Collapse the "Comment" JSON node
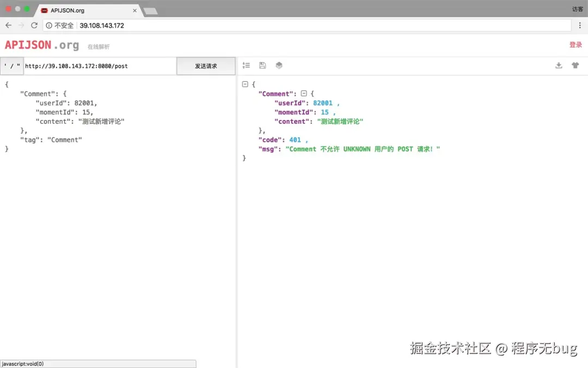This screenshot has height=368, width=588. [304, 93]
